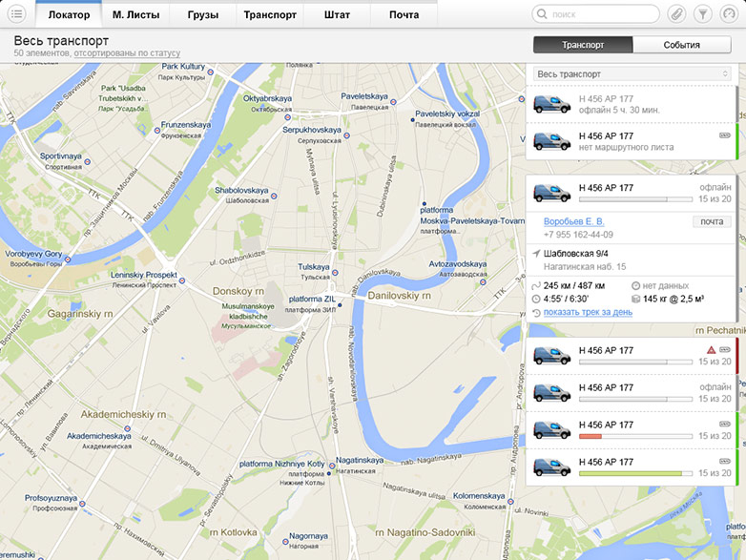Open the funnel filter icon
The height and width of the screenshot is (560, 746).
[703, 13]
